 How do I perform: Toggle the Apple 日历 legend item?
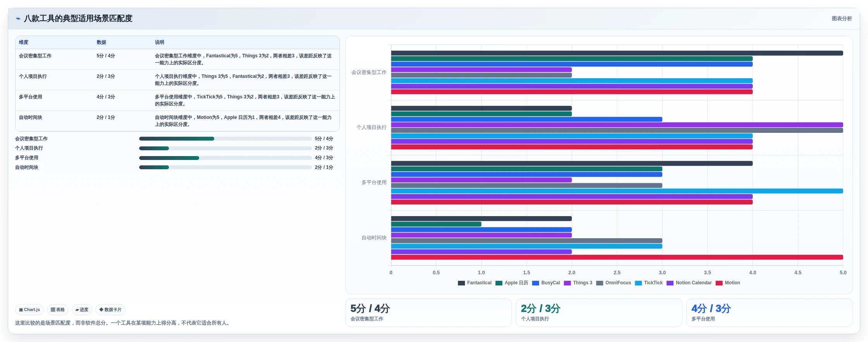click(512, 283)
